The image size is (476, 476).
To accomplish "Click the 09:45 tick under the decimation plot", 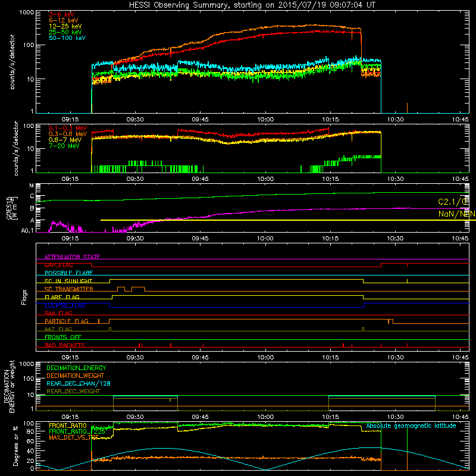I will pyautogui.click(x=200, y=417).
